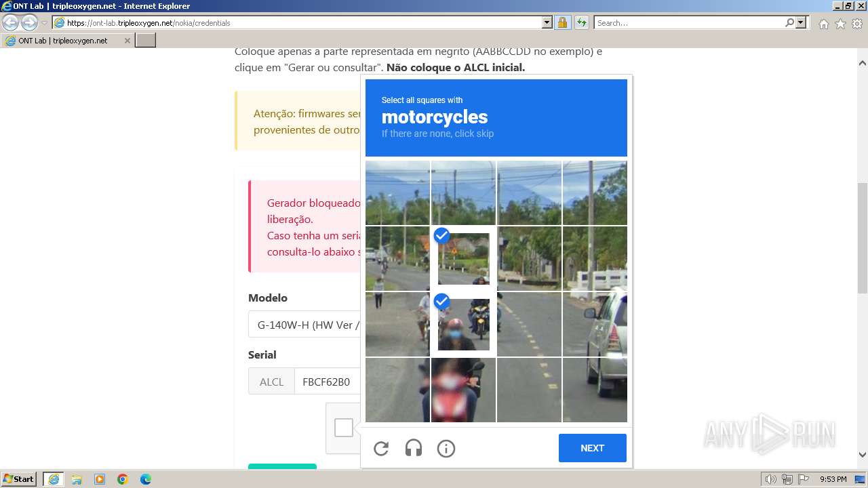Open Internet Explorer taskbar icon
868x488 pixels.
click(x=53, y=479)
